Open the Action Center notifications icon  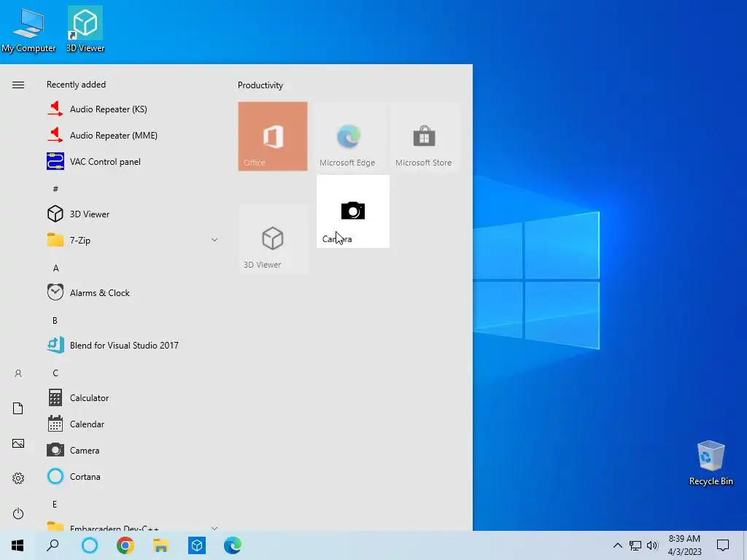(x=723, y=545)
